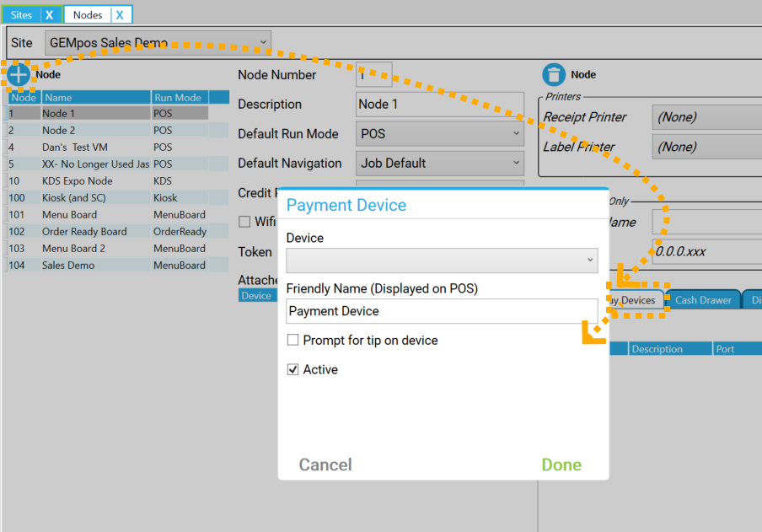The width and height of the screenshot is (762, 532).
Task: Expand the Site dropdown
Action: pos(158,42)
